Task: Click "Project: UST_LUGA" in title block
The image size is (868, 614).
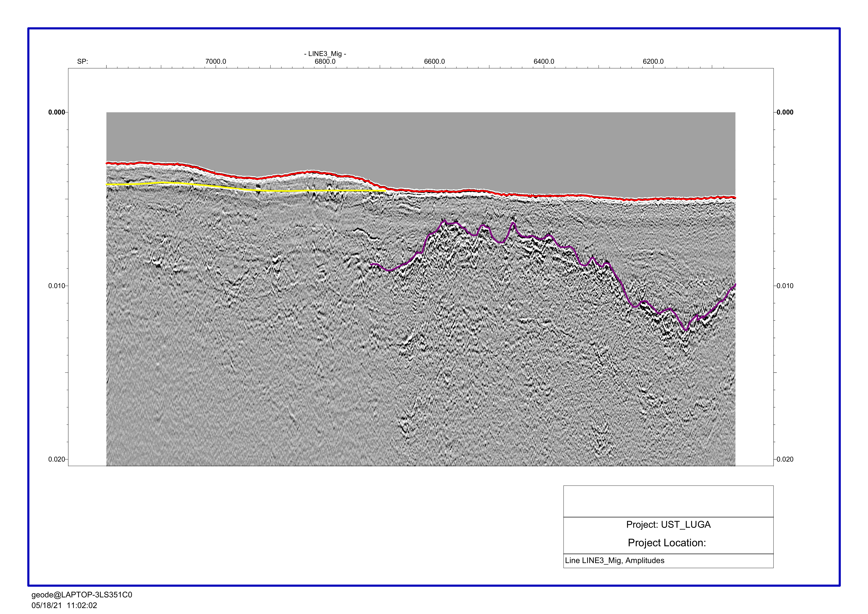Action: (668, 524)
